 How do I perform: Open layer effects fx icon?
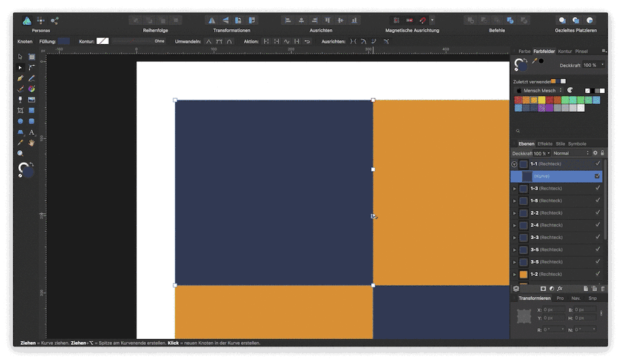tap(560, 289)
